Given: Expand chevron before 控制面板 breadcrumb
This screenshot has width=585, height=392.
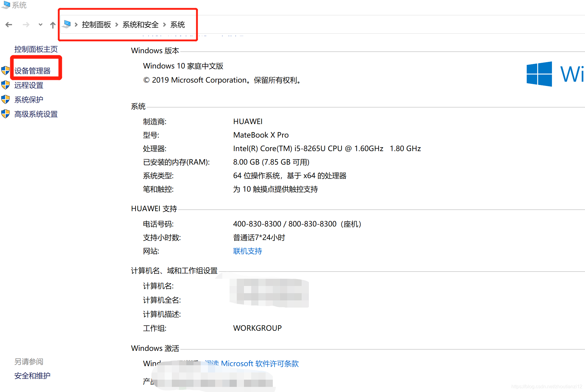Looking at the screenshot, I should click(76, 25).
